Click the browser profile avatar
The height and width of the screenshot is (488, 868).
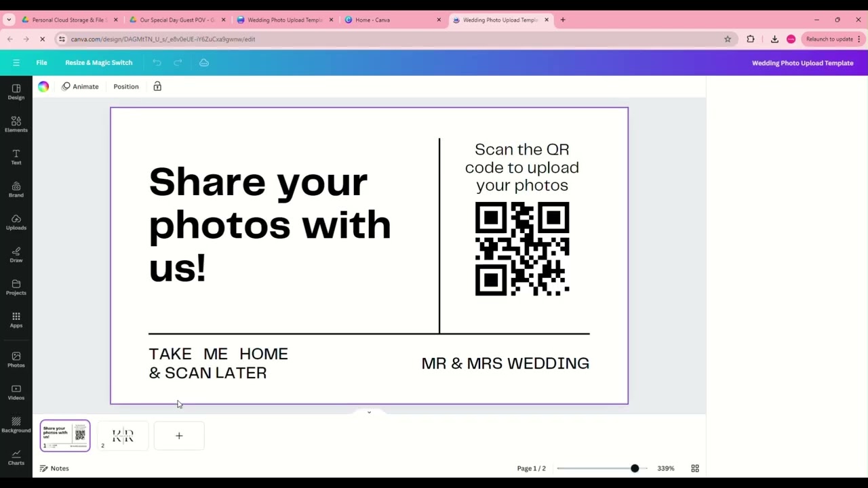coord(791,39)
